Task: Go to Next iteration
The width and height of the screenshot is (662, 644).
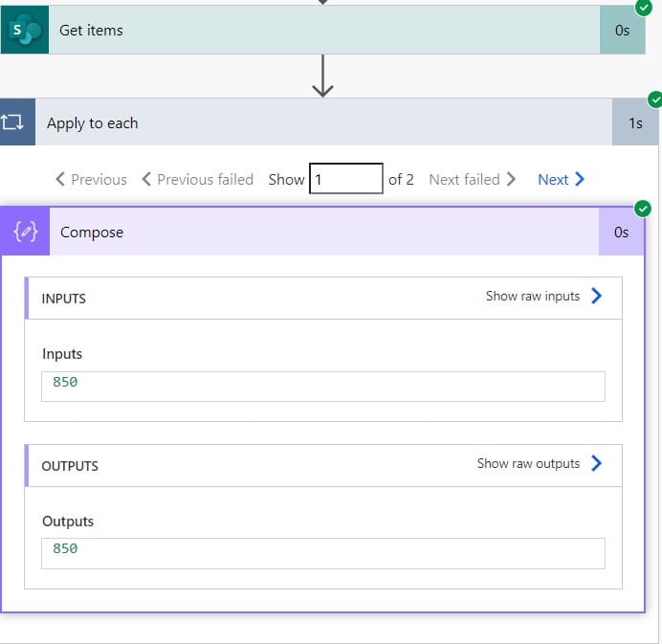Action: (562, 180)
